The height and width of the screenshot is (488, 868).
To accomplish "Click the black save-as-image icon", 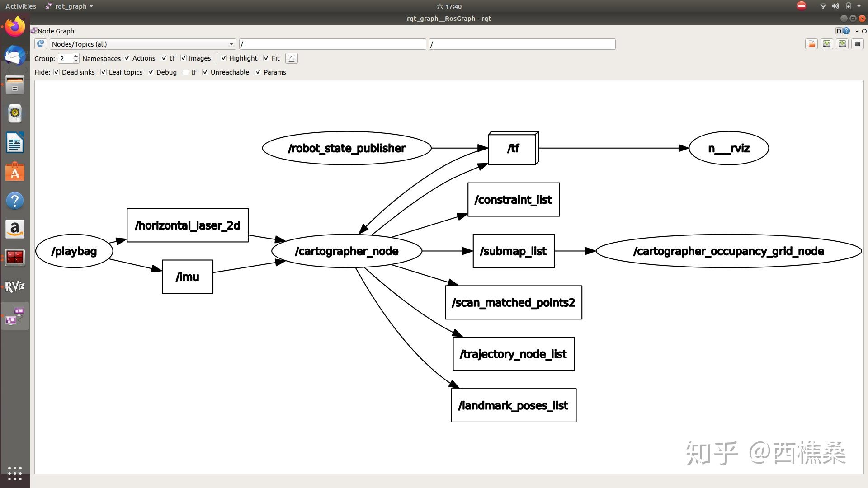I will click(857, 44).
